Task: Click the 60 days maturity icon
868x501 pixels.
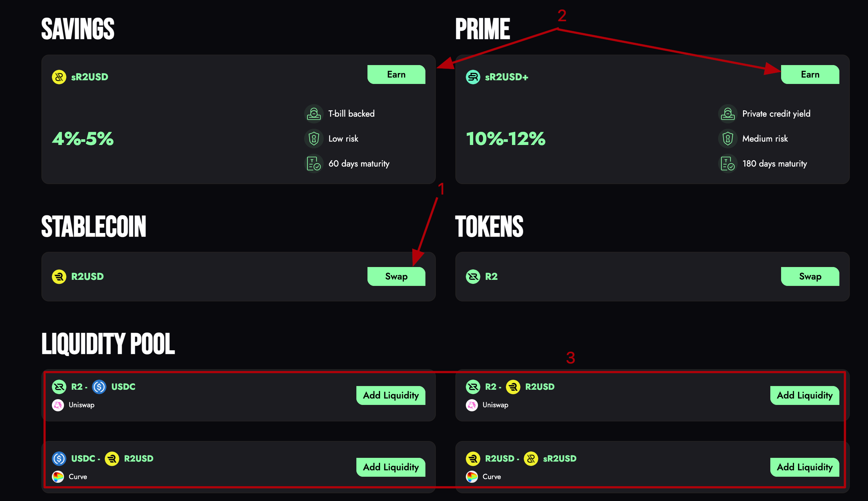Action: (x=314, y=164)
